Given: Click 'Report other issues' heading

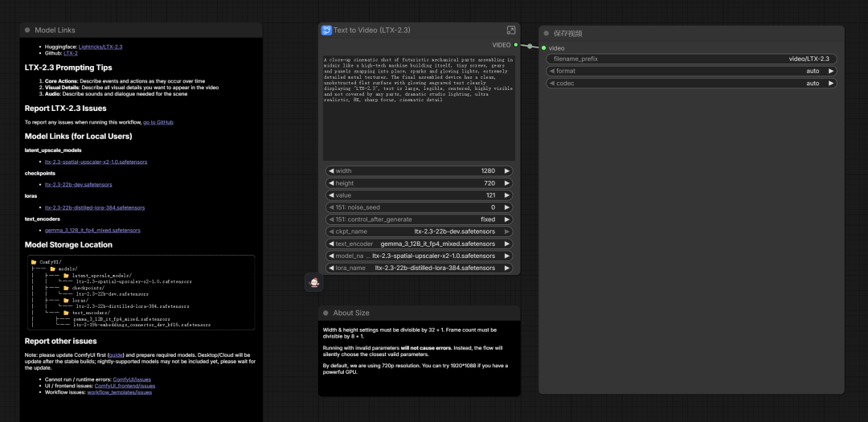Looking at the screenshot, I should [61, 341].
